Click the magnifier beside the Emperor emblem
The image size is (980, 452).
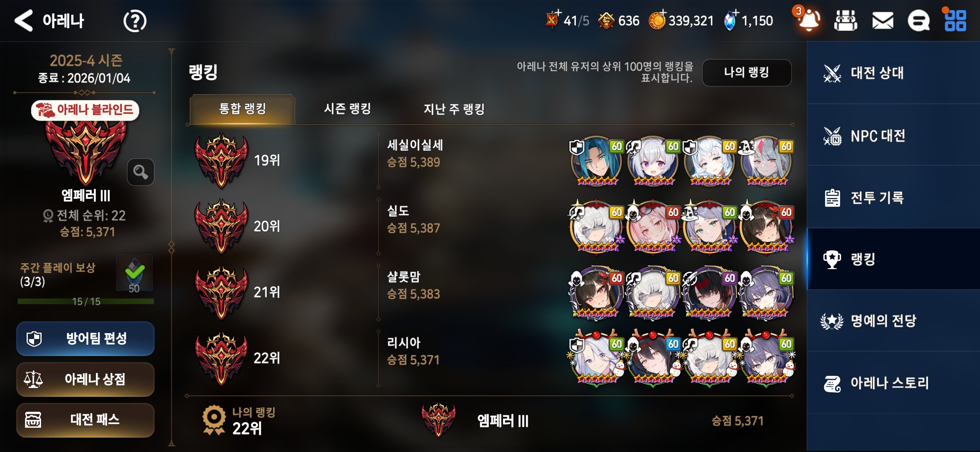coord(141,172)
